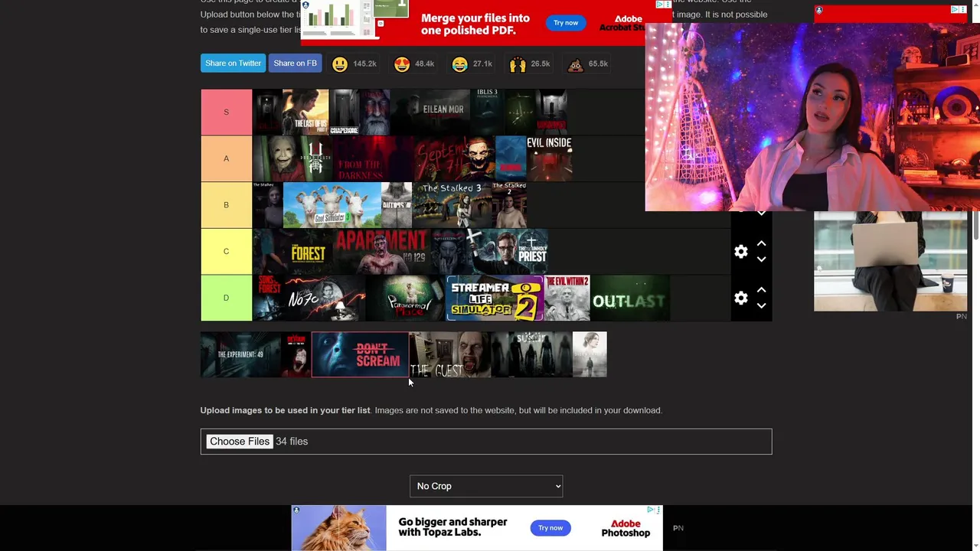
Task: Click Choose Files upload button
Action: (240, 442)
